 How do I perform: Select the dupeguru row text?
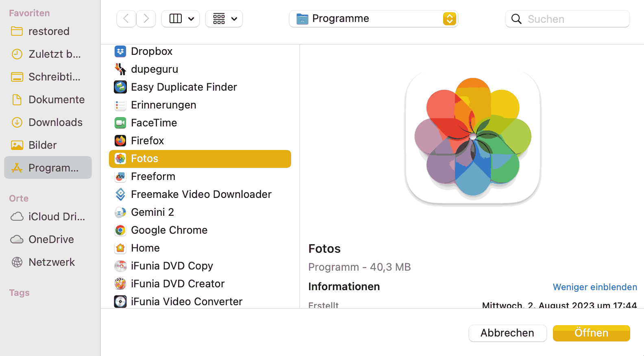(154, 69)
